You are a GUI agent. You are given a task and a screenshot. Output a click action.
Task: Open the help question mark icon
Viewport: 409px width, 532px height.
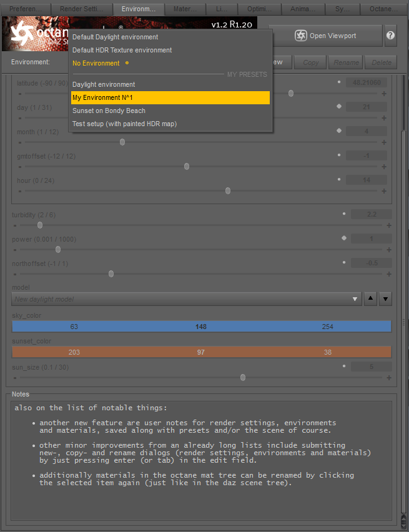pos(390,36)
